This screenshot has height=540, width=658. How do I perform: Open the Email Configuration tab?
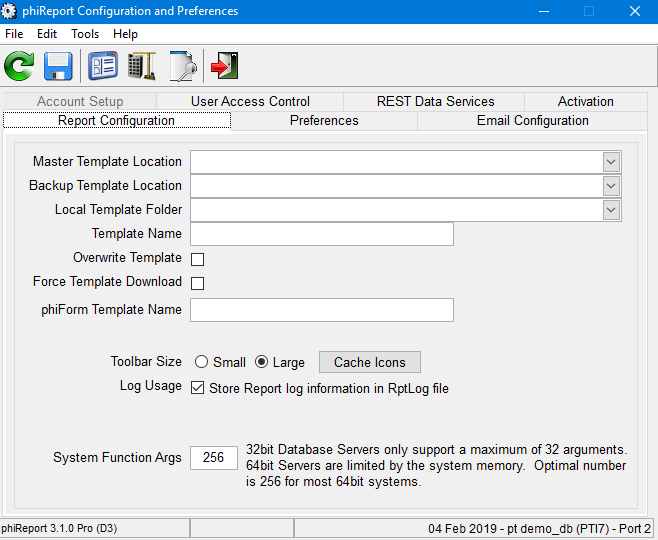click(x=533, y=121)
